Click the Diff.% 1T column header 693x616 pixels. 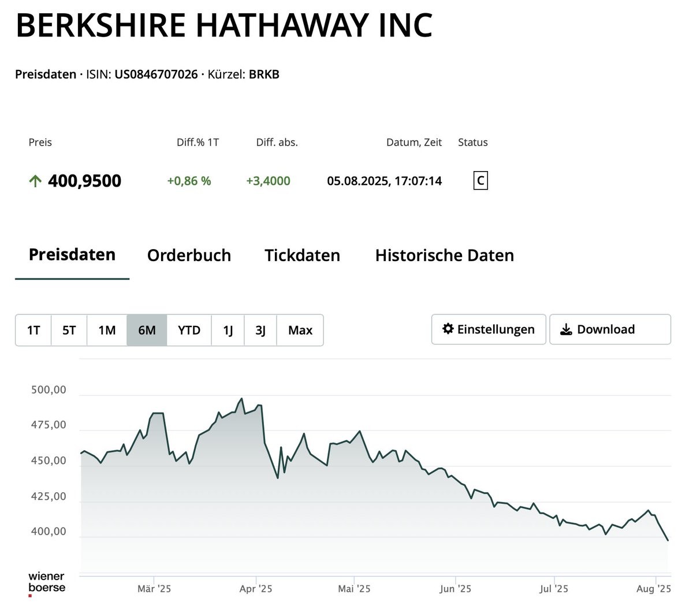[198, 142]
